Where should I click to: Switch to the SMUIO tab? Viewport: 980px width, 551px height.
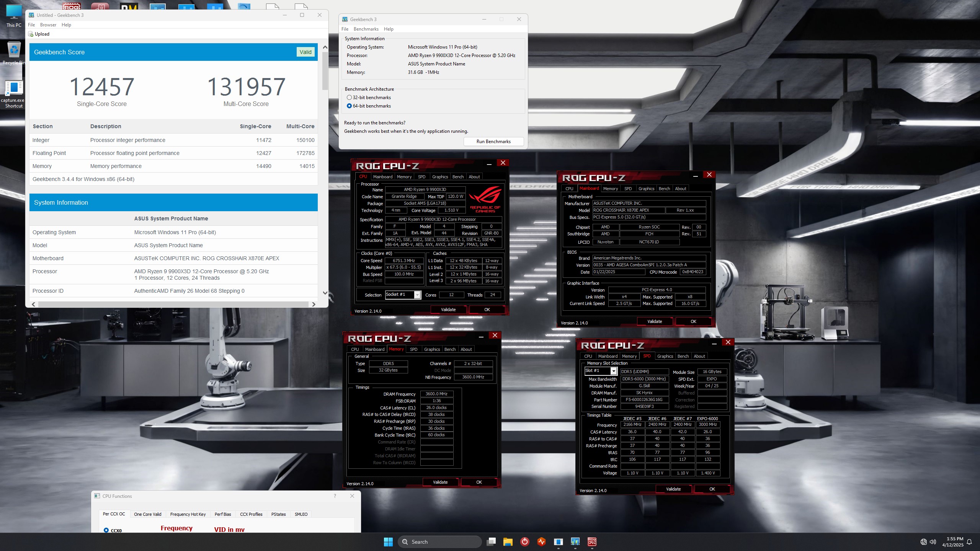pos(301,514)
